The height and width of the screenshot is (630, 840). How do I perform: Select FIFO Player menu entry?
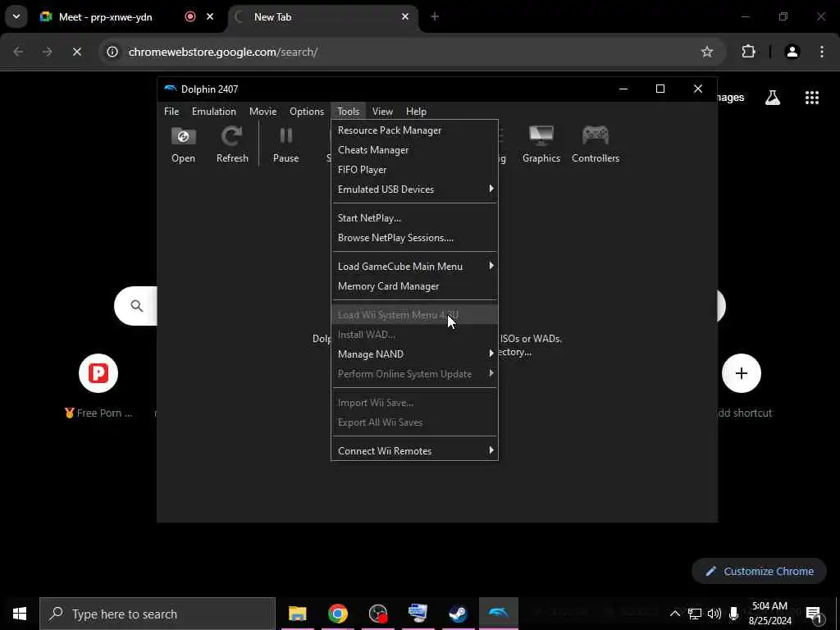pyautogui.click(x=414, y=170)
